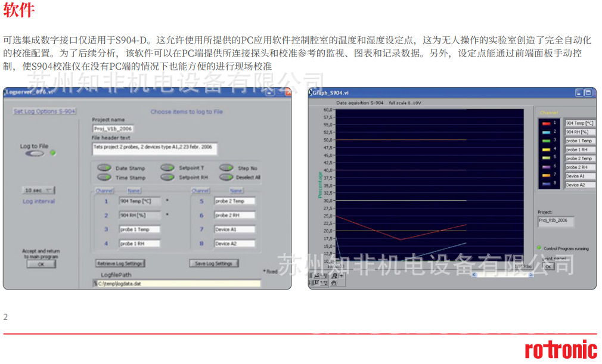Click channel 8 name field Device A2
602x364 pixels.
234,244
